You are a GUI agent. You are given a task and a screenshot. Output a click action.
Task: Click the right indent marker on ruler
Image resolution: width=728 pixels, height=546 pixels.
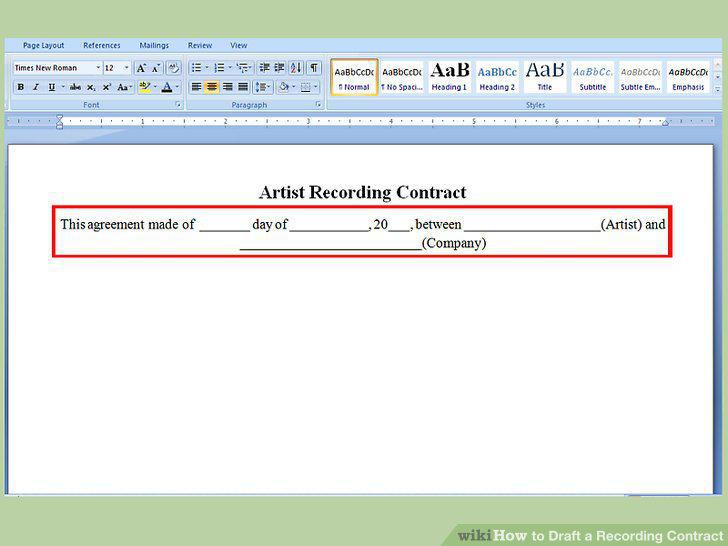[665, 123]
